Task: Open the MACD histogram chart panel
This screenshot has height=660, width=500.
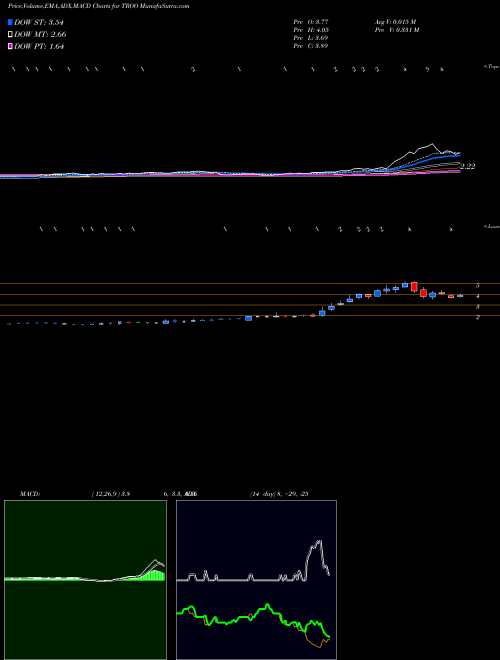Action: [85, 580]
